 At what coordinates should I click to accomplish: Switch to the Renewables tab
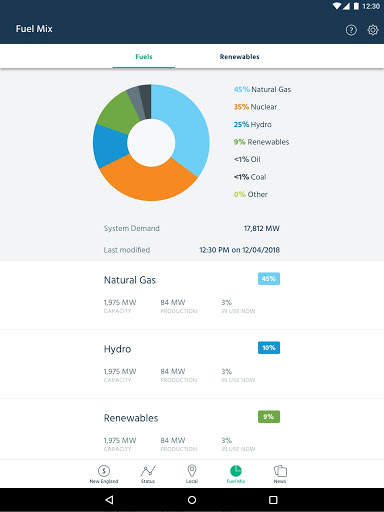tap(239, 57)
